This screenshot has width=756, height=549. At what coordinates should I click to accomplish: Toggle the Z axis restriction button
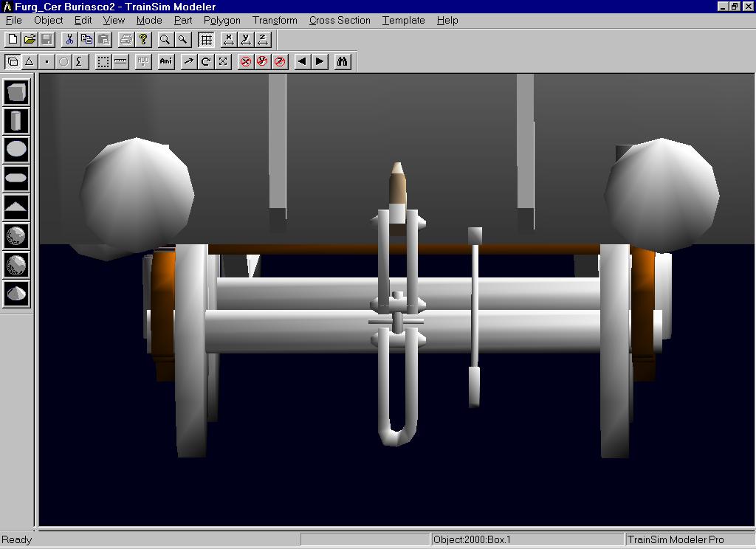280,61
